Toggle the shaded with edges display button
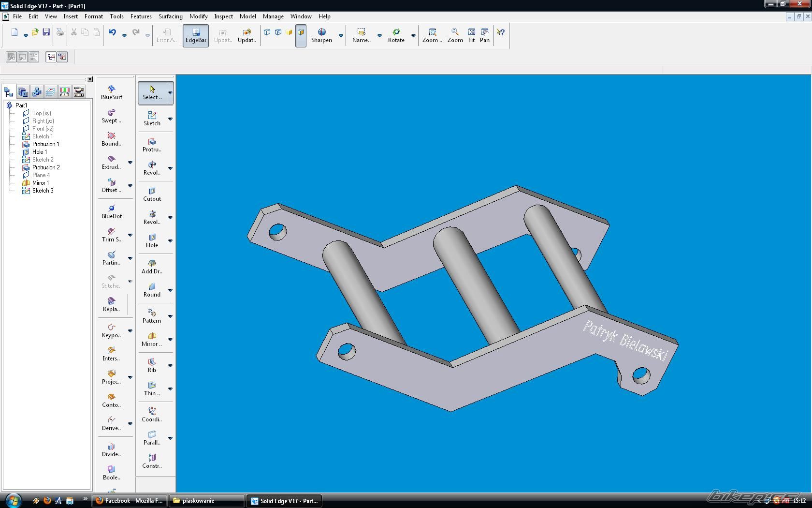Screen dimensions: 812x508 coord(301,35)
